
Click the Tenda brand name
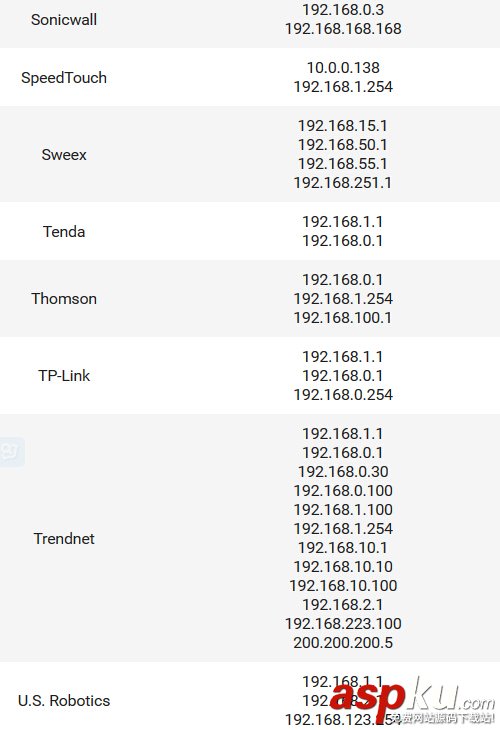tap(64, 231)
